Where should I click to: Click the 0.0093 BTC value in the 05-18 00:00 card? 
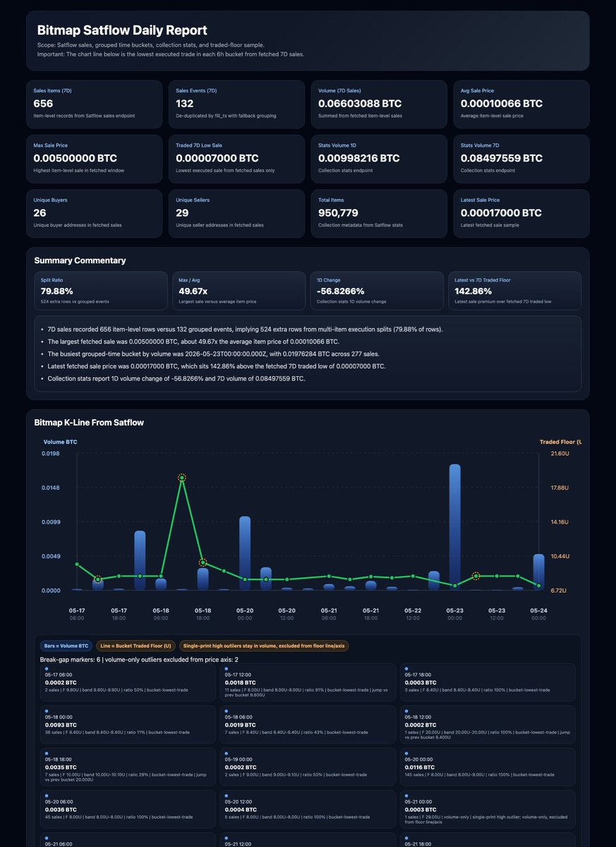59,724
